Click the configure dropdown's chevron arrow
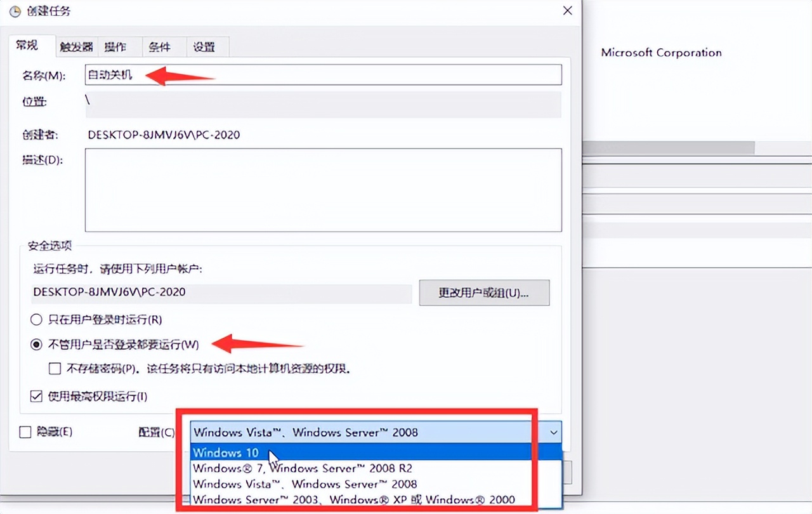812x514 pixels. tap(554, 432)
